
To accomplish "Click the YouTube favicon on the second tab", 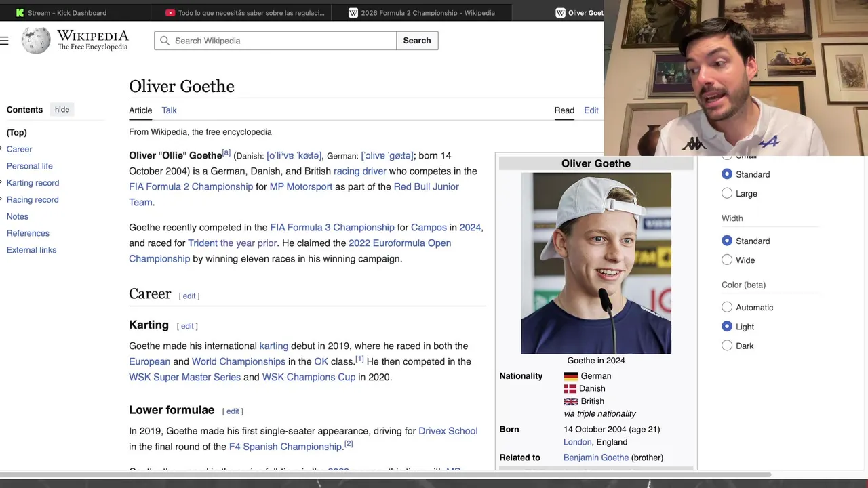I will click(171, 13).
